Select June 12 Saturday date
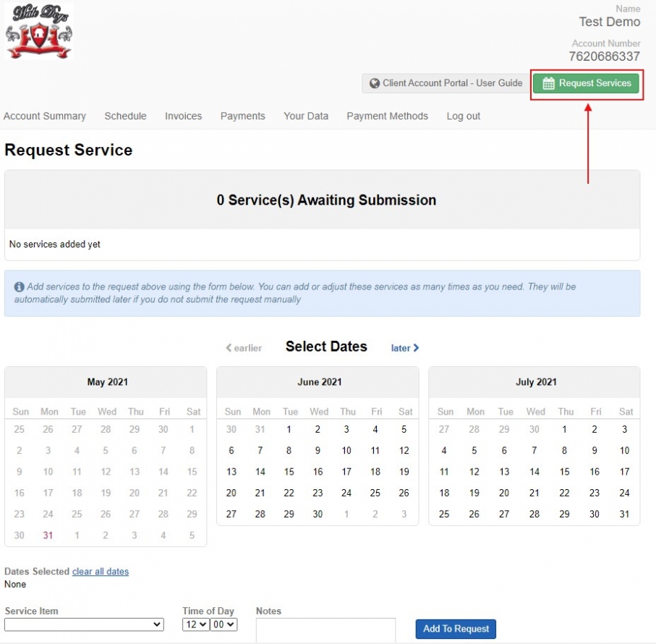656x644 pixels. [404, 451]
